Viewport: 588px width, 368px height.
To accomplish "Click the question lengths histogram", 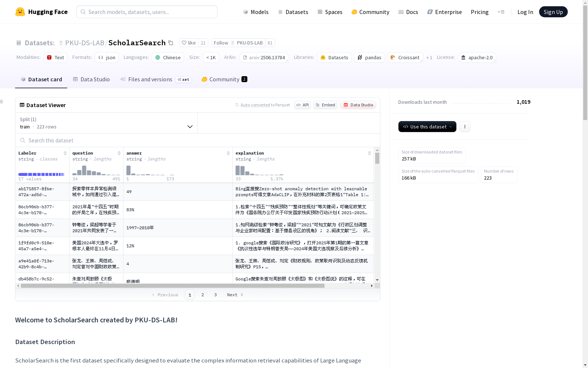I will 96,170.
